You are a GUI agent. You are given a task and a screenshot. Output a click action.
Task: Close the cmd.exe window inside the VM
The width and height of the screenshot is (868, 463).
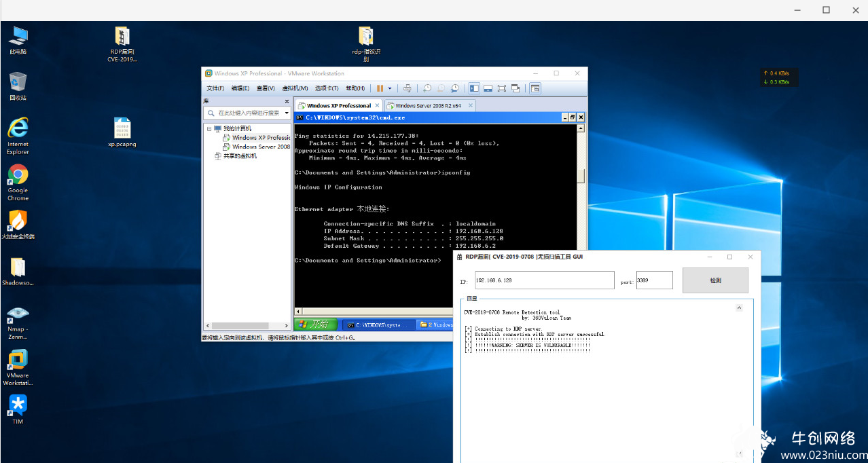(x=581, y=117)
